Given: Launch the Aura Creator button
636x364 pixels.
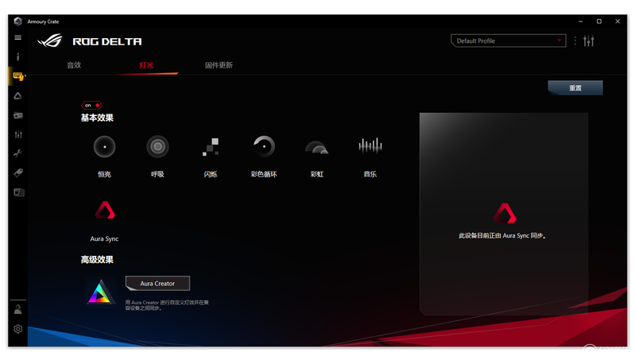Looking at the screenshot, I should (157, 284).
